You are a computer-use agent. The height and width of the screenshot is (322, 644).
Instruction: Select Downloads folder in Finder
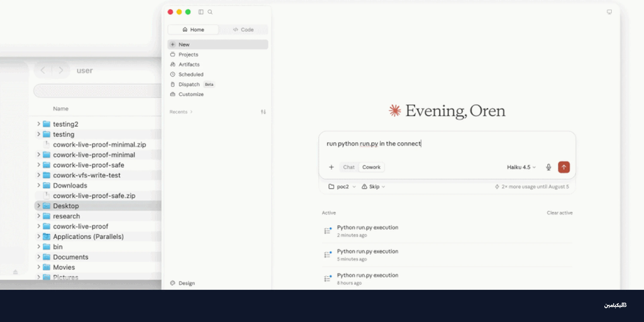tap(70, 185)
